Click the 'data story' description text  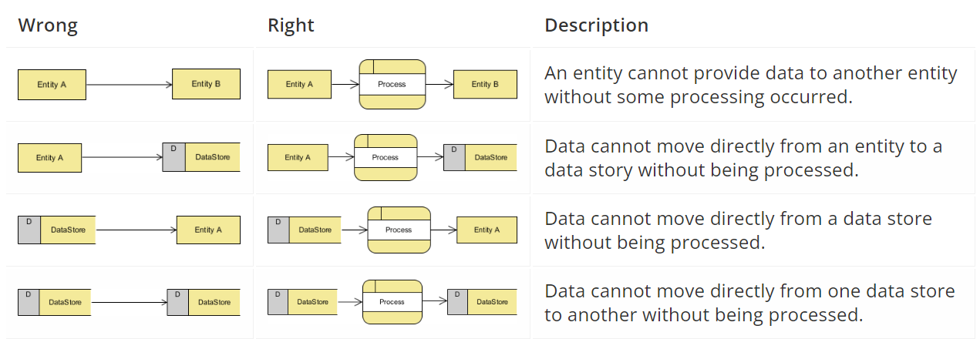[743, 157]
